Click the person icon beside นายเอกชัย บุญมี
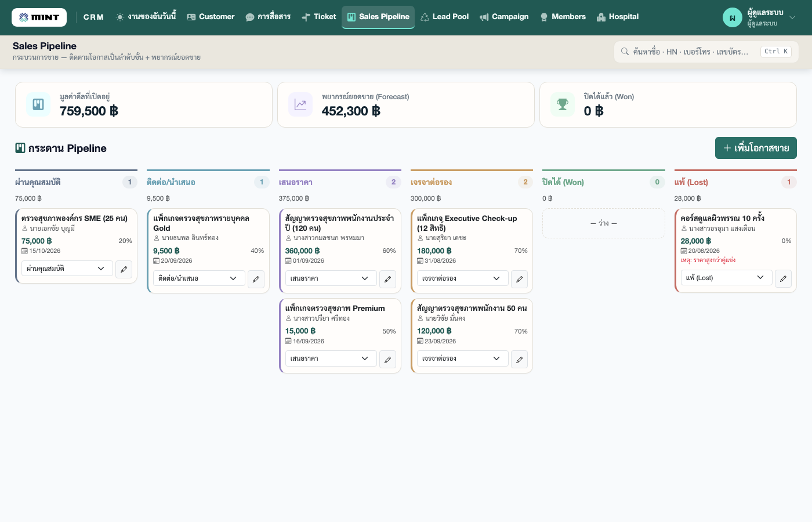The width and height of the screenshot is (812, 522). (x=25, y=229)
